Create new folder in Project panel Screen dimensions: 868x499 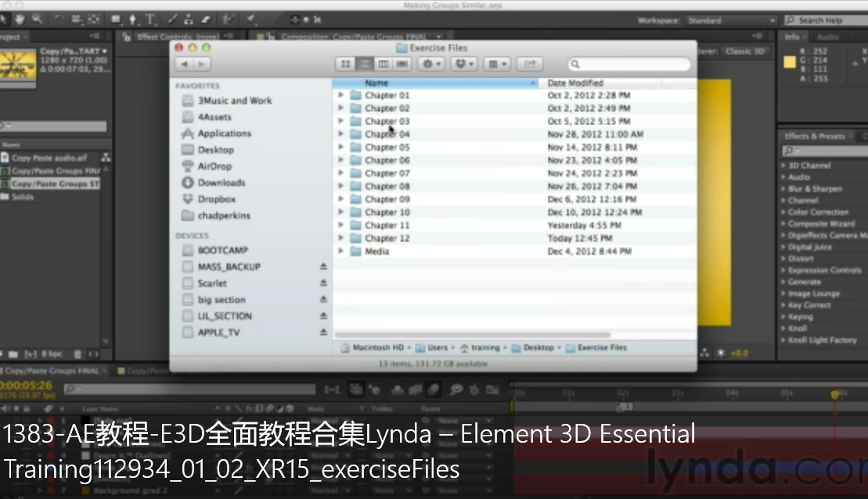pyautogui.click(x=13, y=354)
